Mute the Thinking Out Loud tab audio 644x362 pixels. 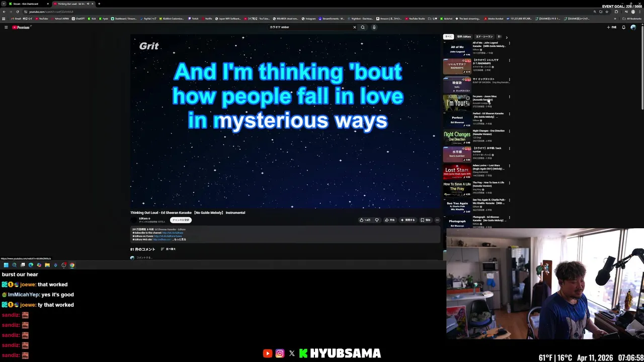point(88,4)
